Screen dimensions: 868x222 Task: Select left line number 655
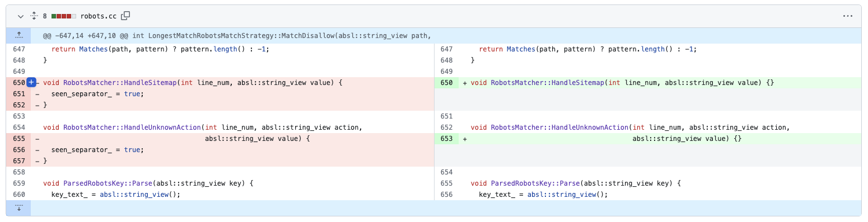18,139
